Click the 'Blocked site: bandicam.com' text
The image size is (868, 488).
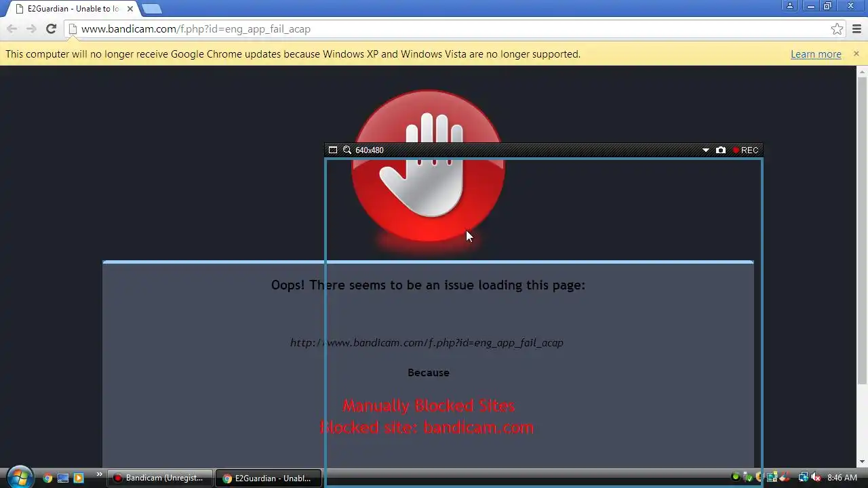[x=427, y=428]
